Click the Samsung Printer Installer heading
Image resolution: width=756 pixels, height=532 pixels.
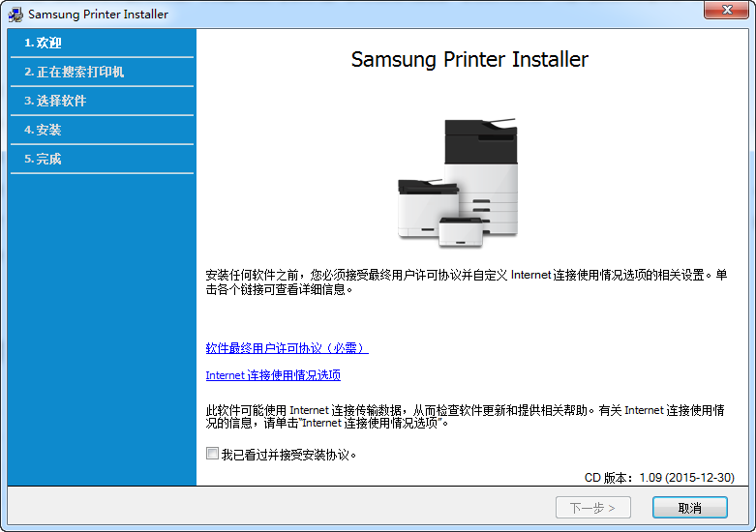tap(469, 60)
